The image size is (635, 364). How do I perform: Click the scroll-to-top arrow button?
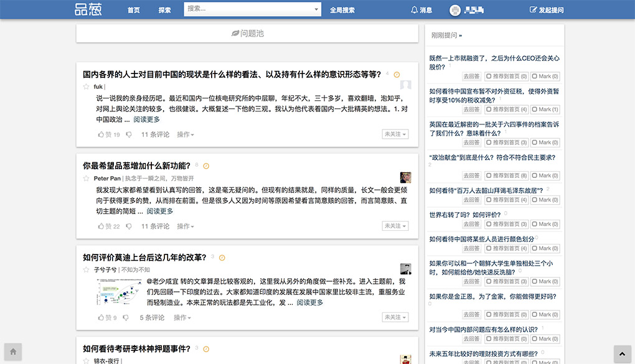622,353
